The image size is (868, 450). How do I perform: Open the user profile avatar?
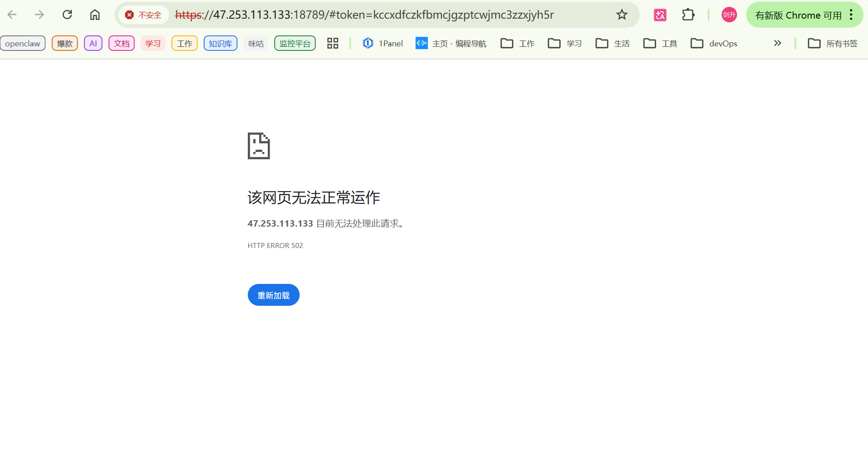coord(729,15)
